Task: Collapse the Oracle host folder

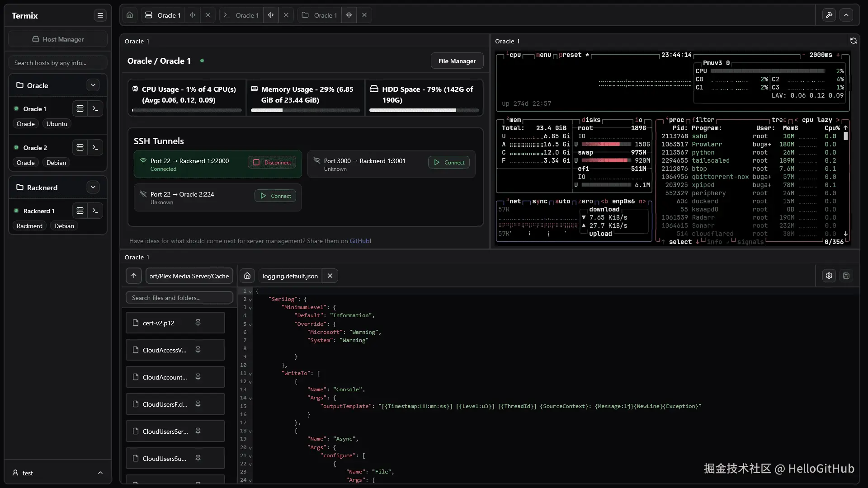Action: coord(93,85)
